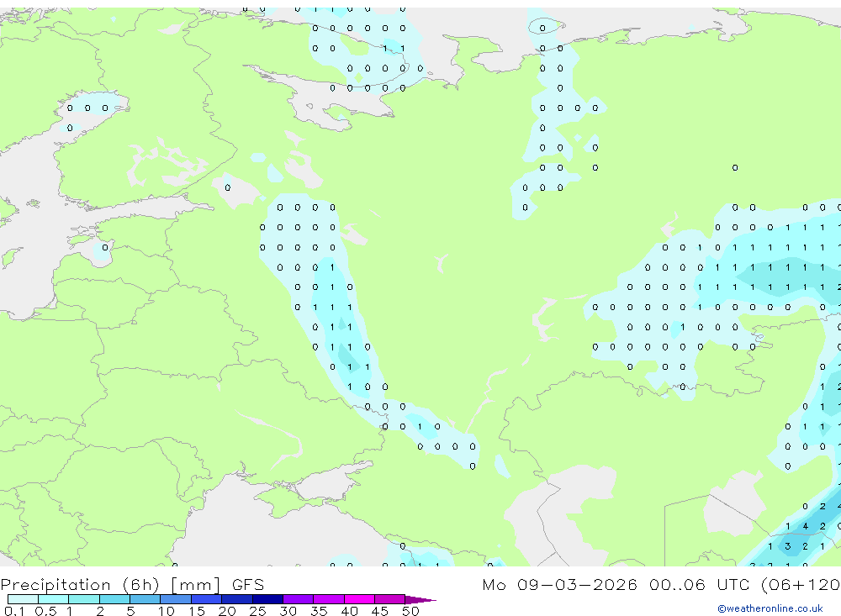Click the "[mm]" unit label in title
Screen dimensions: 841x616
point(196,585)
